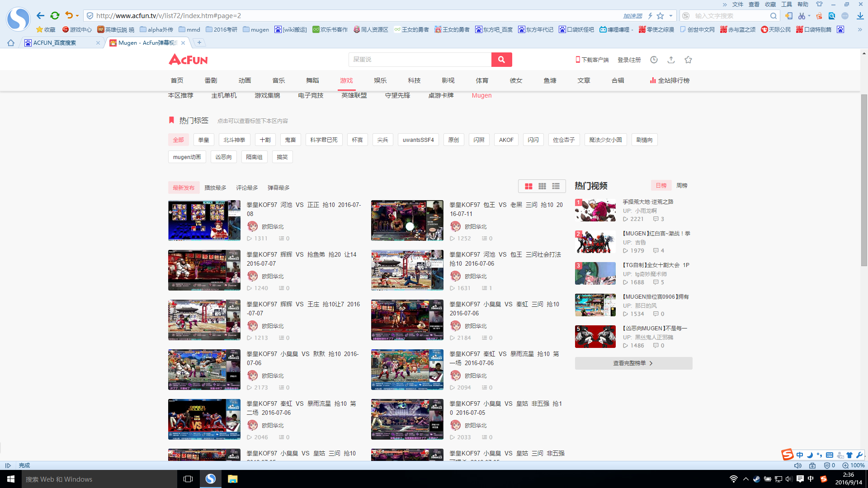Click the undo closed-tab arrow icon

tap(69, 15)
